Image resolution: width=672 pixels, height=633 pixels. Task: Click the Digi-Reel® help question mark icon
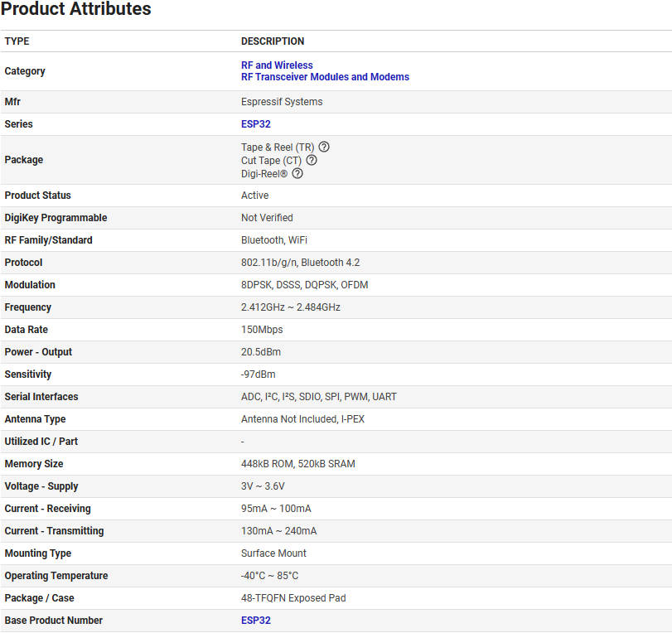297,173
